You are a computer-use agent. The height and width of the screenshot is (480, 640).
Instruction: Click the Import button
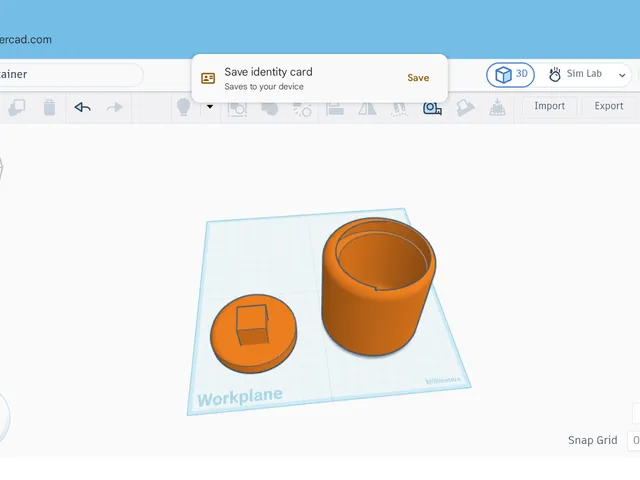click(x=549, y=106)
